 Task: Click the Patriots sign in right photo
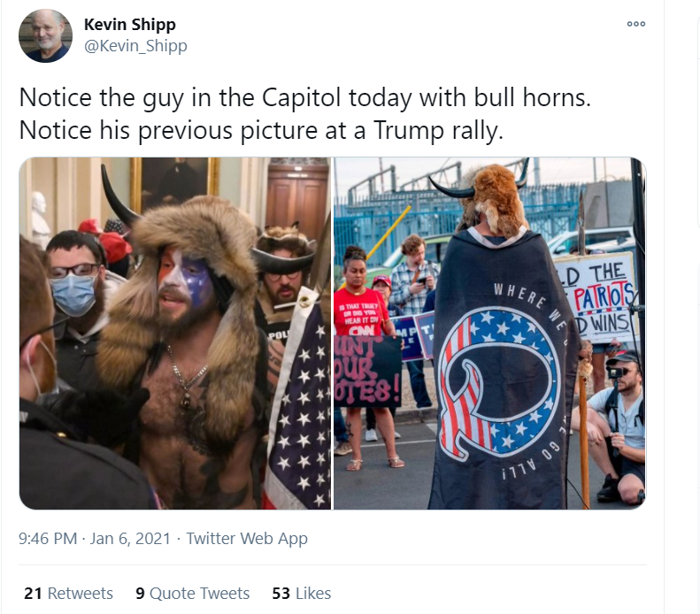tap(596, 297)
